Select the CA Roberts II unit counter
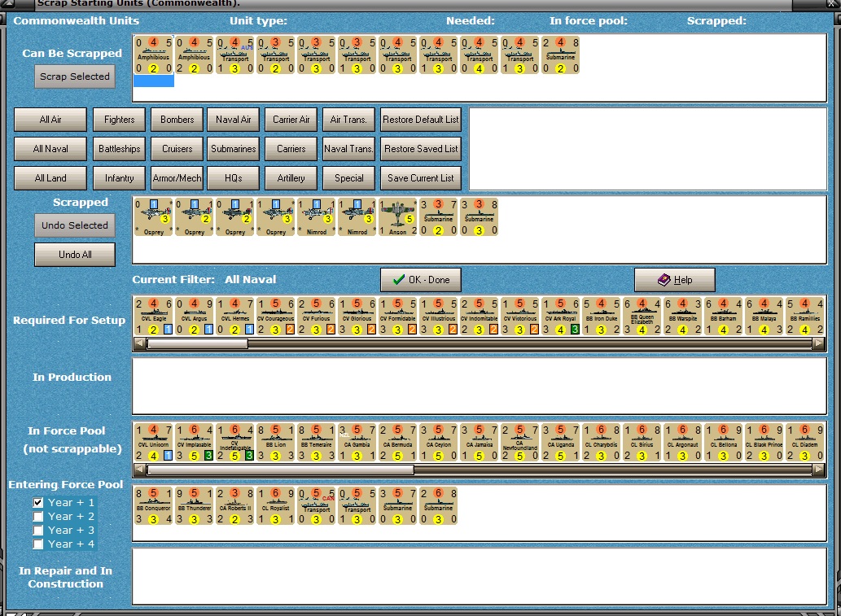The width and height of the screenshot is (841, 616). point(235,506)
